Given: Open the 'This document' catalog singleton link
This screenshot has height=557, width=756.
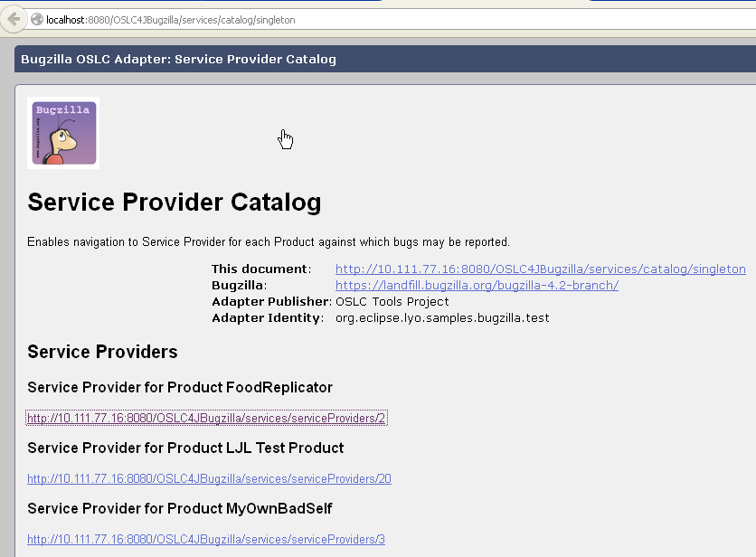Looking at the screenshot, I should tap(541, 269).
